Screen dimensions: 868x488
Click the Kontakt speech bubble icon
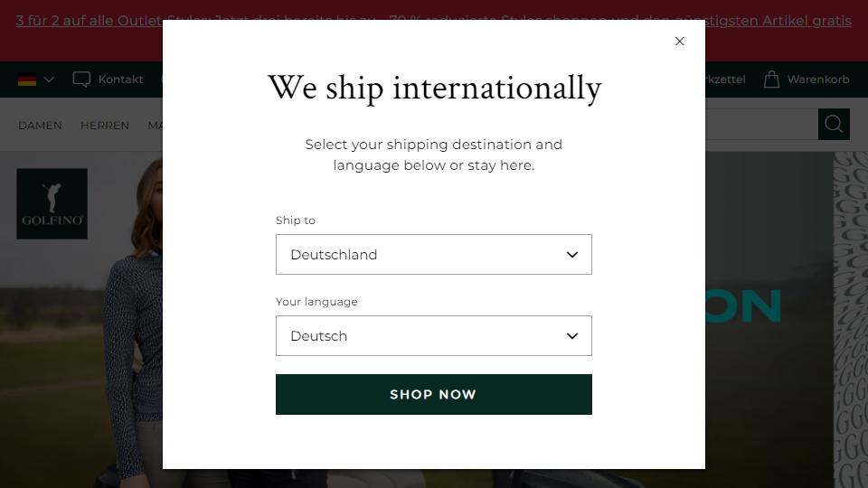point(81,80)
